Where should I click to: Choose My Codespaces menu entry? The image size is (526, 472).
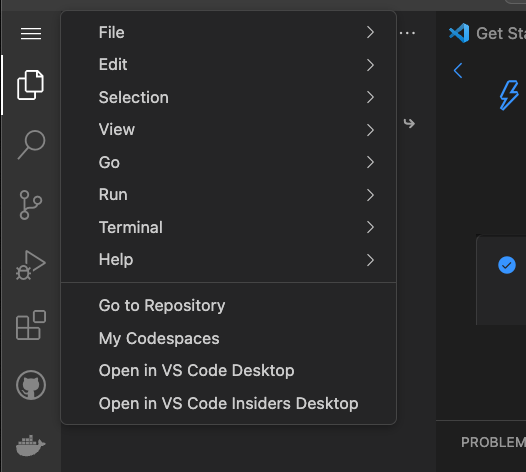(228, 338)
